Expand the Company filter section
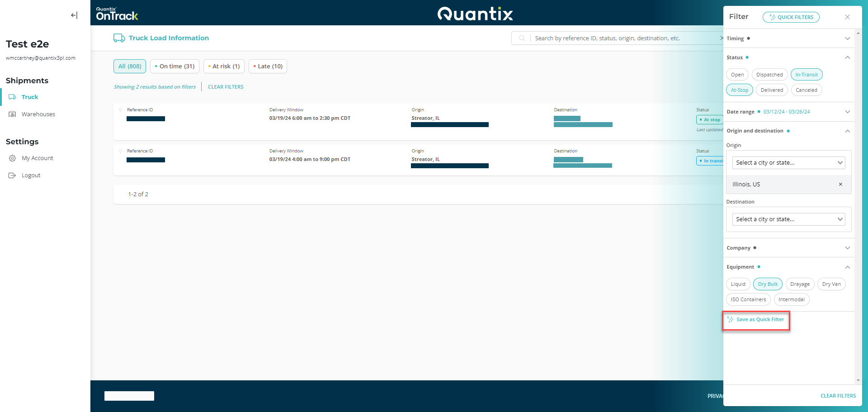 tap(847, 248)
